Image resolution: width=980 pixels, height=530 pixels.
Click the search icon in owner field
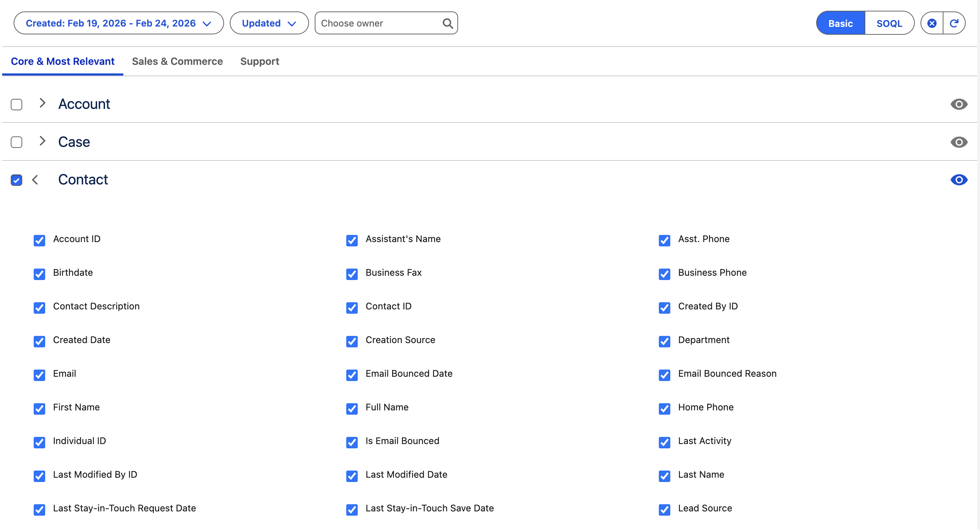448,24
